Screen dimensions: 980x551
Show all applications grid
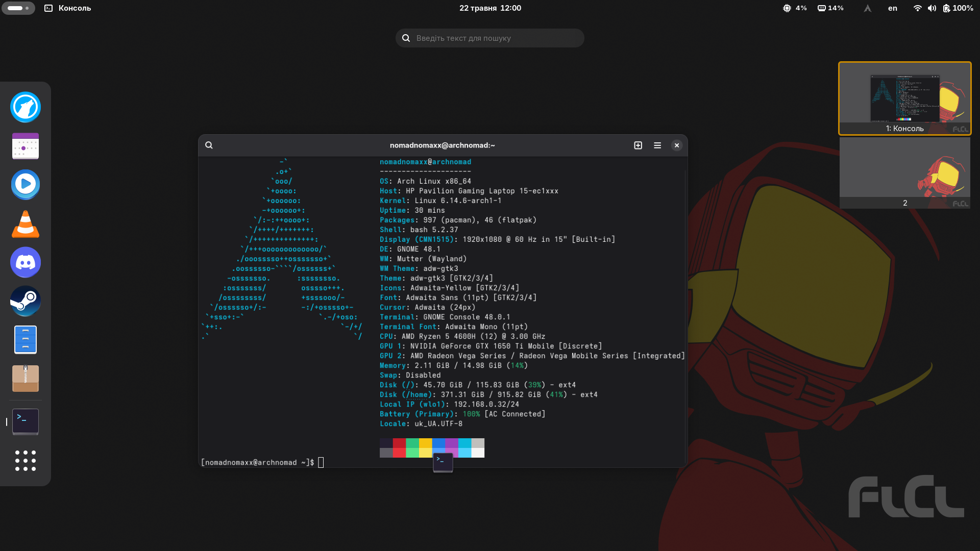click(x=26, y=461)
